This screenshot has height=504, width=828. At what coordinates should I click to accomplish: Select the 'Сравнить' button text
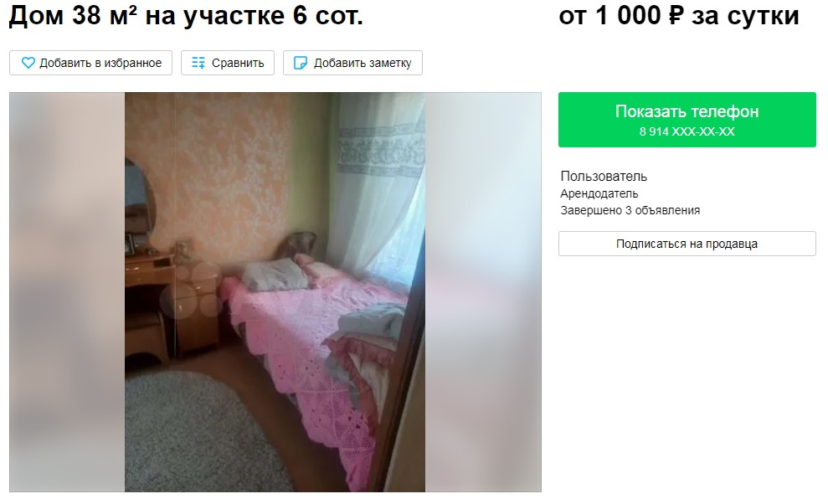(238, 63)
